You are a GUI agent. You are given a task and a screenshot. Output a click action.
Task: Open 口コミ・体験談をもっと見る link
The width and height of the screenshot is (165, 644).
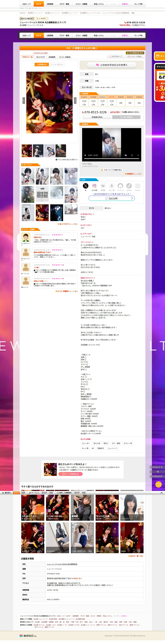point(67,291)
